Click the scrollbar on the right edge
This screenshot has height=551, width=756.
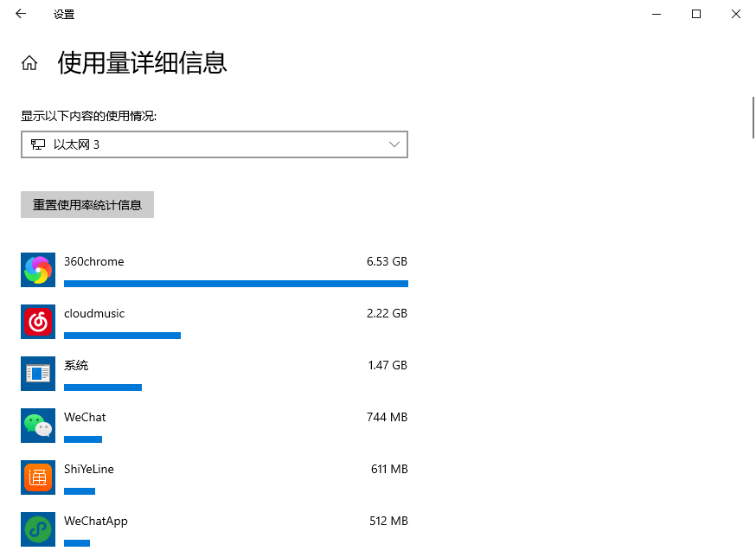click(x=752, y=117)
